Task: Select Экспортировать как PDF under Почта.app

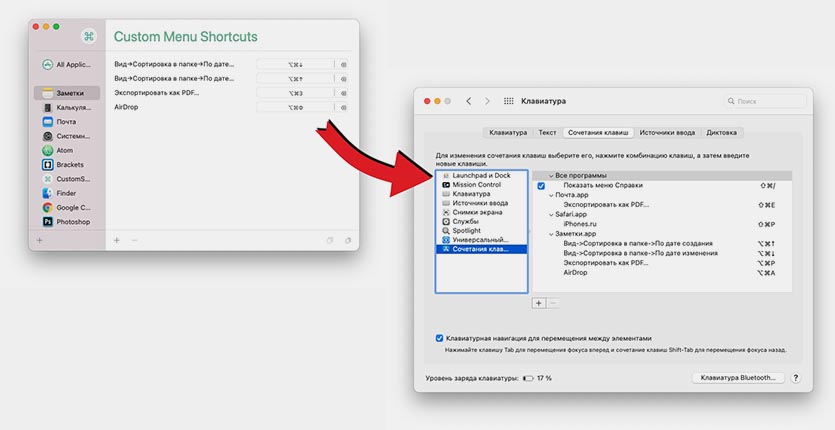Action: coord(662,205)
